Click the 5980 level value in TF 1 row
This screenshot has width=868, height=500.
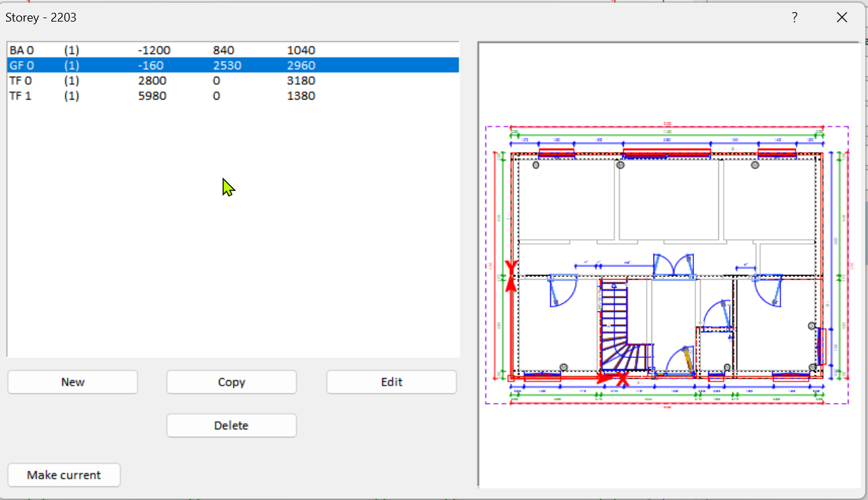tap(151, 96)
